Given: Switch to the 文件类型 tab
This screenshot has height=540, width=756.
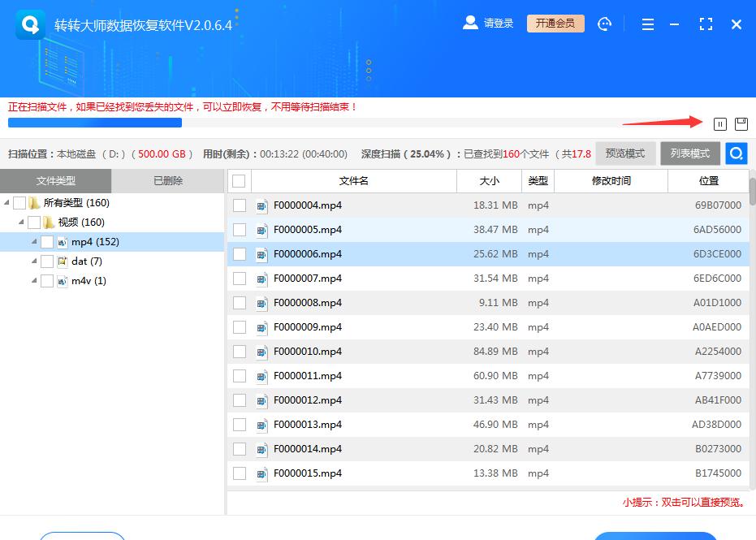Looking at the screenshot, I should 56,181.
